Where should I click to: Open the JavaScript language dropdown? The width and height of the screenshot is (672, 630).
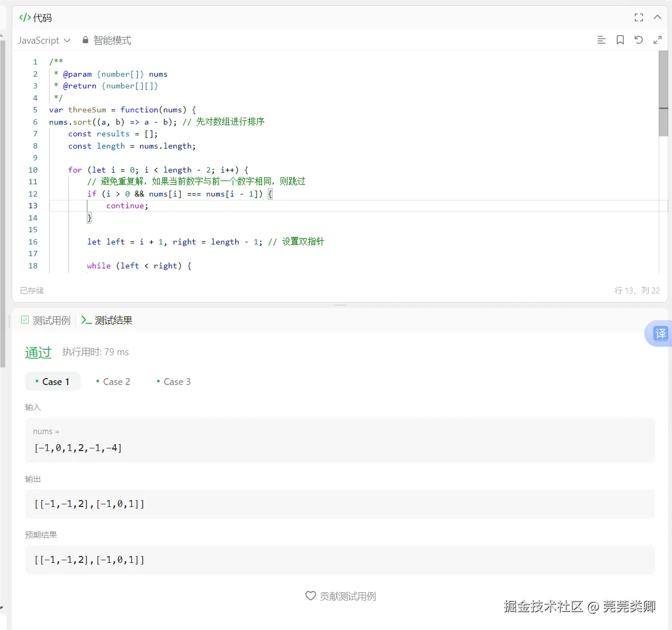coord(45,40)
